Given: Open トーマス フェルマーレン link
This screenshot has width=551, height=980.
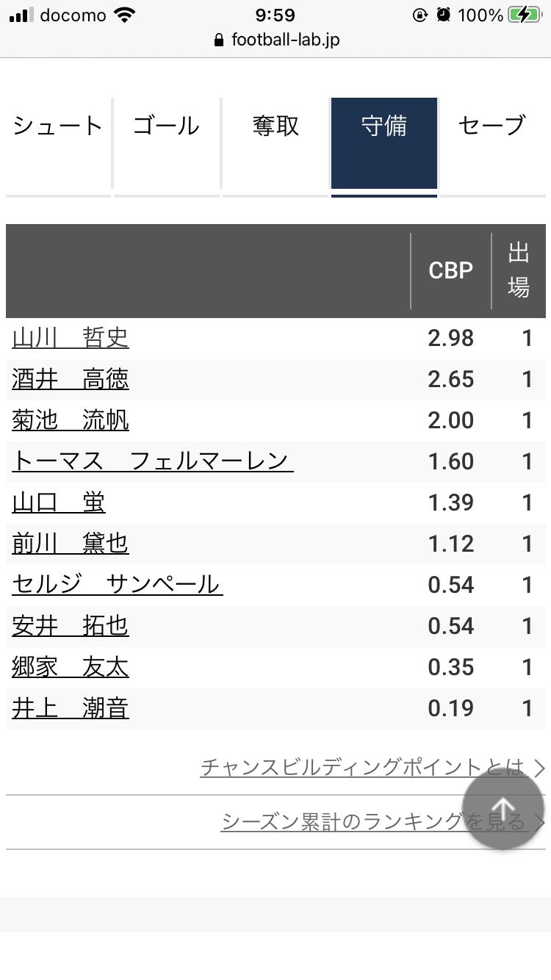Looking at the screenshot, I should (153, 461).
